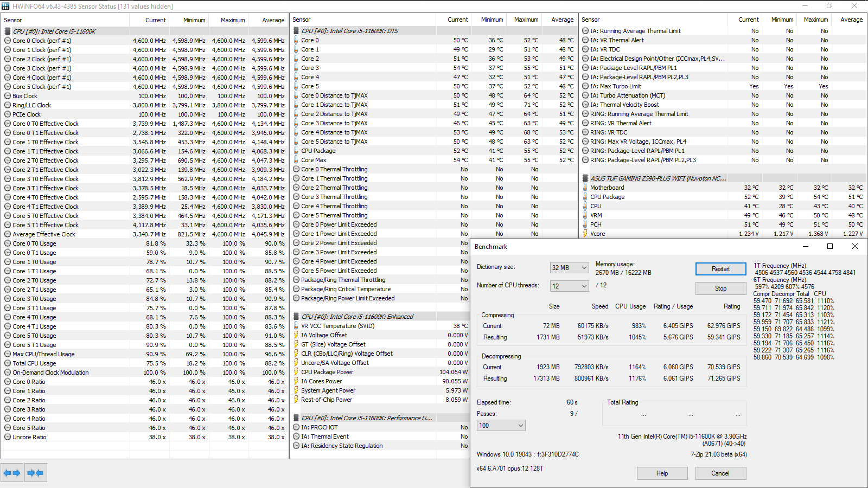Click the board icon beside ASUS TUF GAMING Z590-PLUS header

tap(585, 178)
